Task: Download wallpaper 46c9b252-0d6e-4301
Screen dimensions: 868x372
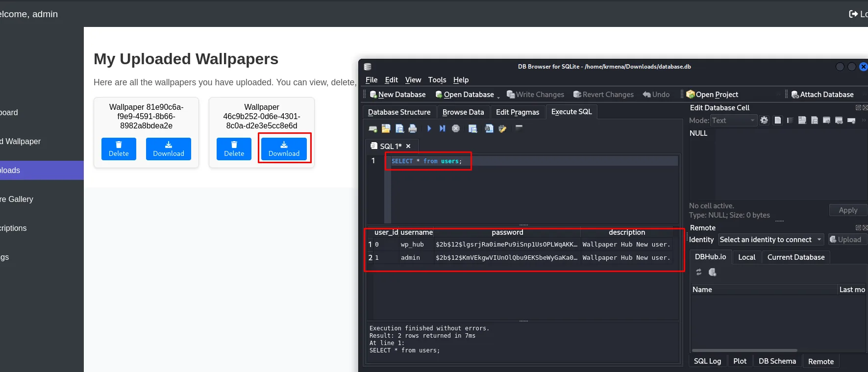Action: (284, 149)
